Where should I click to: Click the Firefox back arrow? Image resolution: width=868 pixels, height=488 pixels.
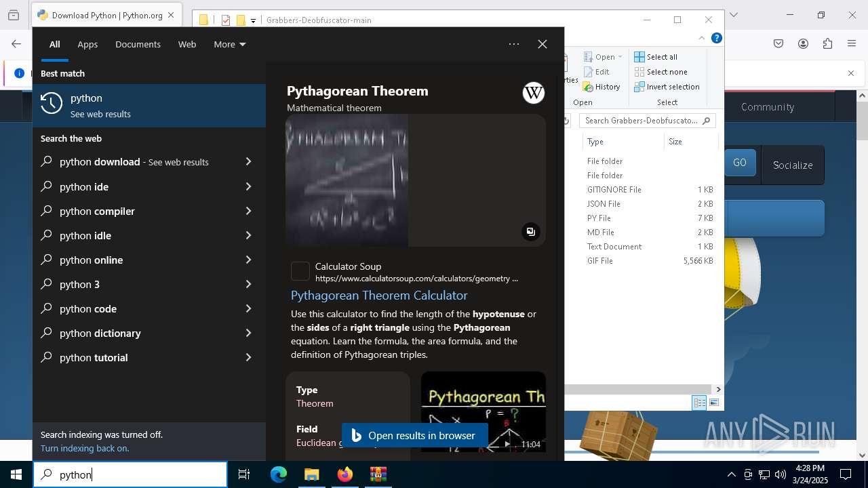(x=16, y=44)
